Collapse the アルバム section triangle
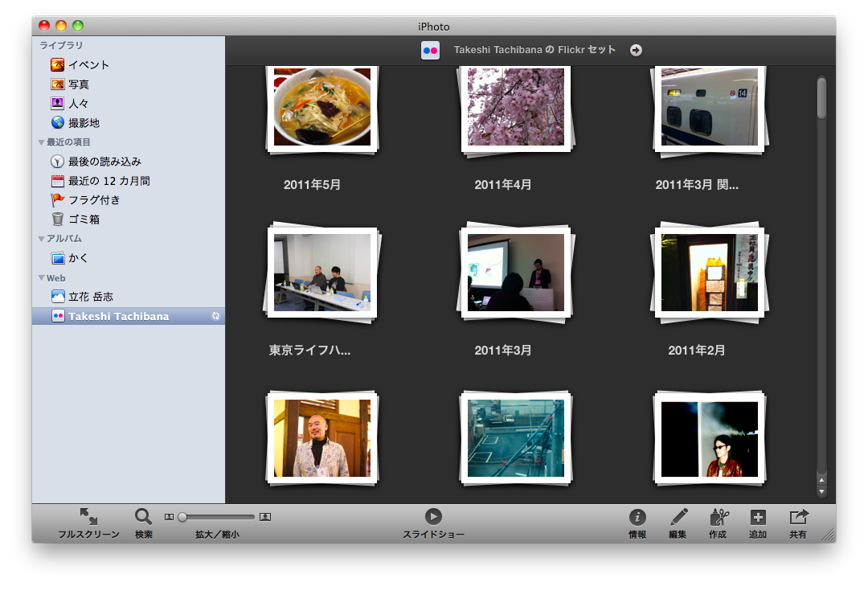The height and width of the screenshot is (591, 868). pos(42,240)
